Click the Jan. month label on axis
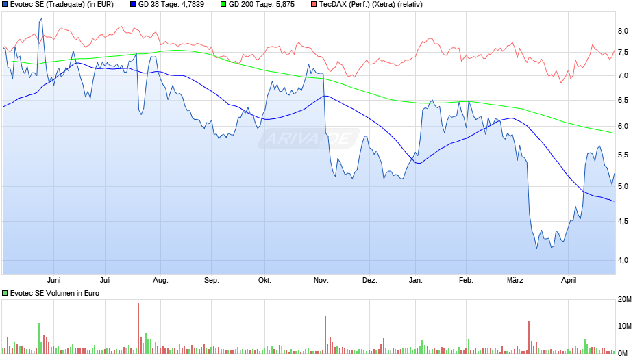The width and height of the screenshot is (644, 360). click(x=416, y=281)
